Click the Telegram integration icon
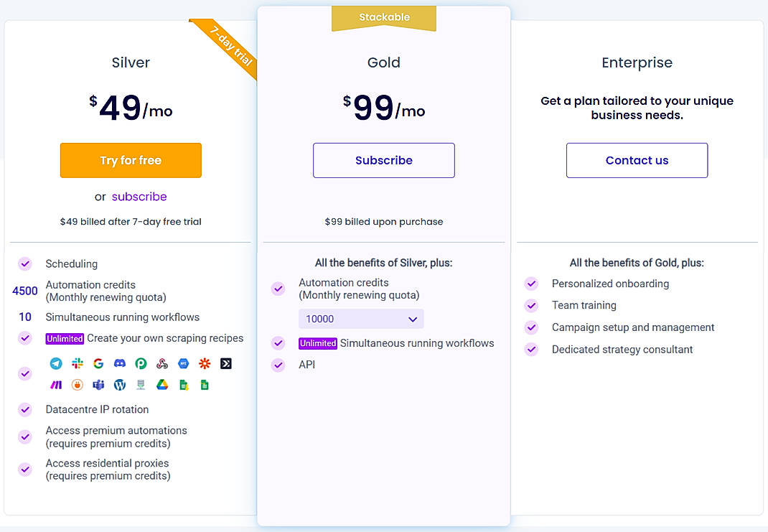The width and height of the screenshot is (768, 532). [56, 363]
